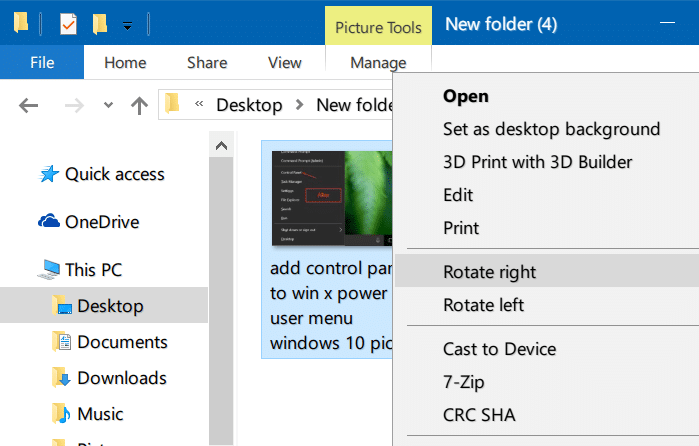Select Downloads under This PC
This screenshot has height=446, width=699.
[122, 378]
